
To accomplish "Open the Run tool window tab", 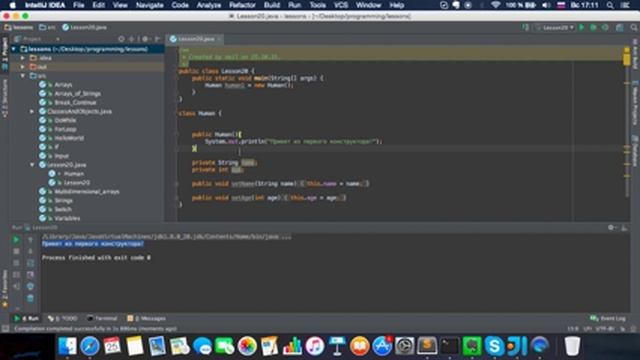I will (x=27, y=318).
